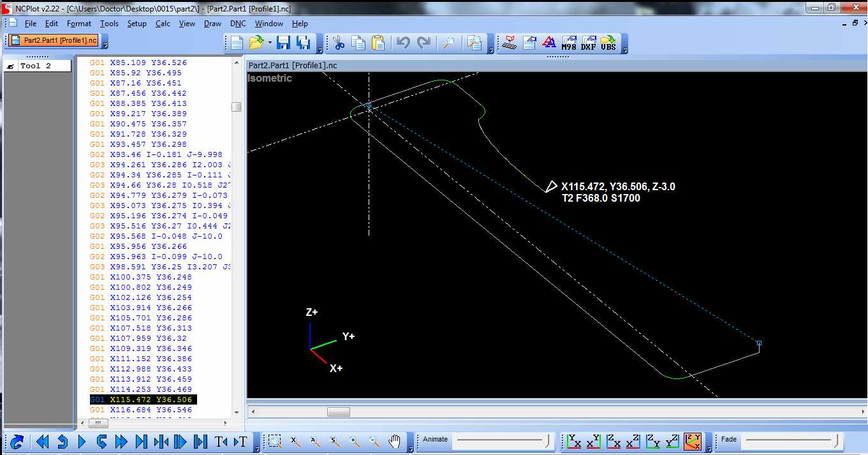The height and width of the screenshot is (455, 868).
Task: Open Find with magnifier icon
Action: pos(449,43)
